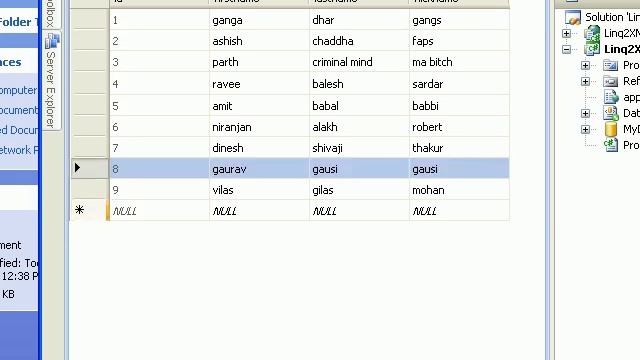
Task: Click the 'ashish' firstname cell
Action: (x=259, y=41)
